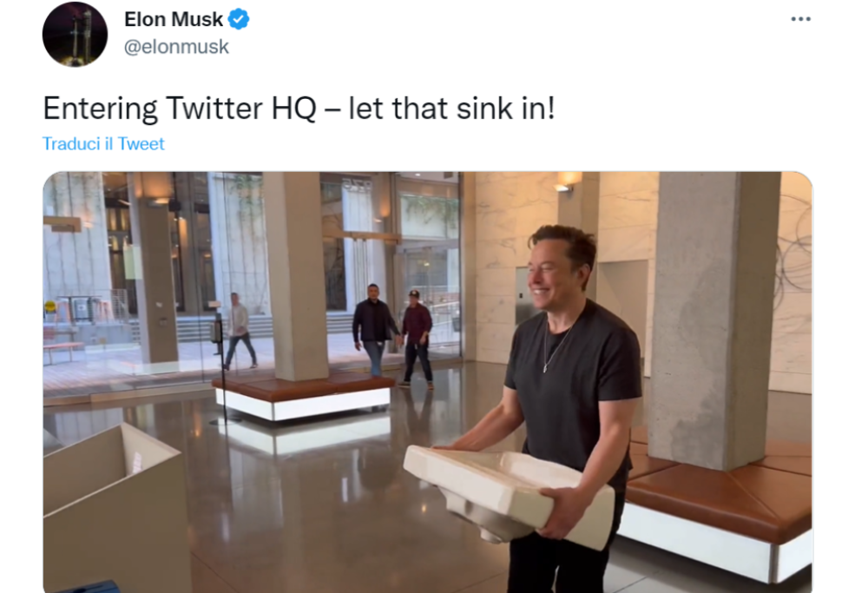The image size is (868, 593).
Task: Open the three-dot more options menu
Action: [x=800, y=19]
